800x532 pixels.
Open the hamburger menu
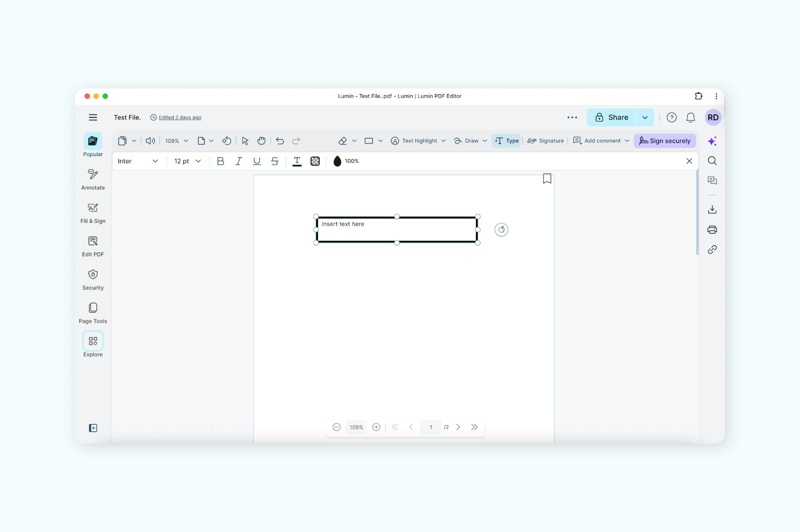[x=93, y=117]
